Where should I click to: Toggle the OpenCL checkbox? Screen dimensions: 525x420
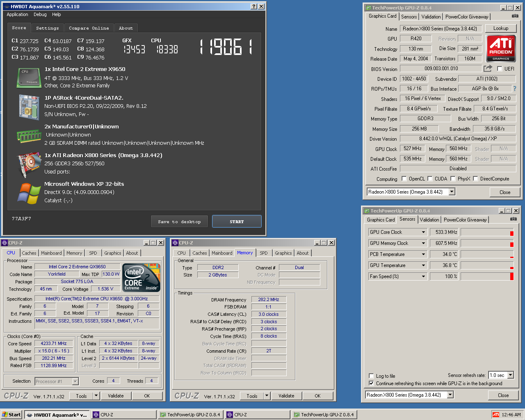pos(404,178)
